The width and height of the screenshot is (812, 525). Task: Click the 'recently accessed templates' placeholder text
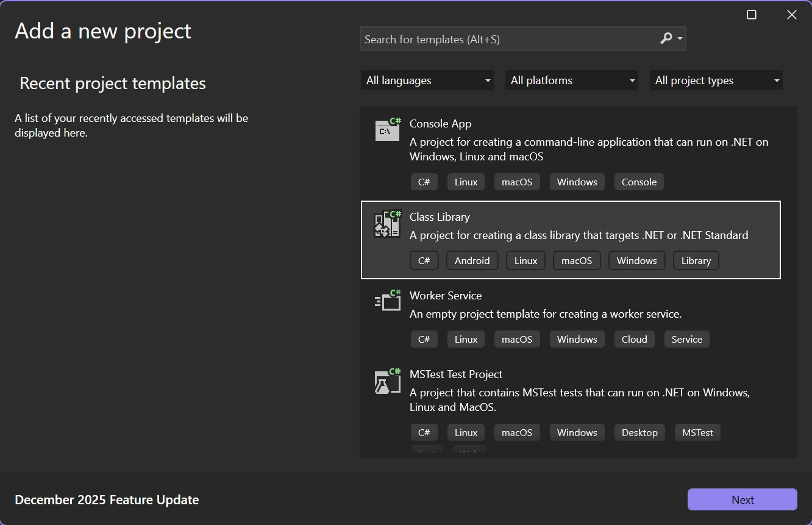[131, 125]
